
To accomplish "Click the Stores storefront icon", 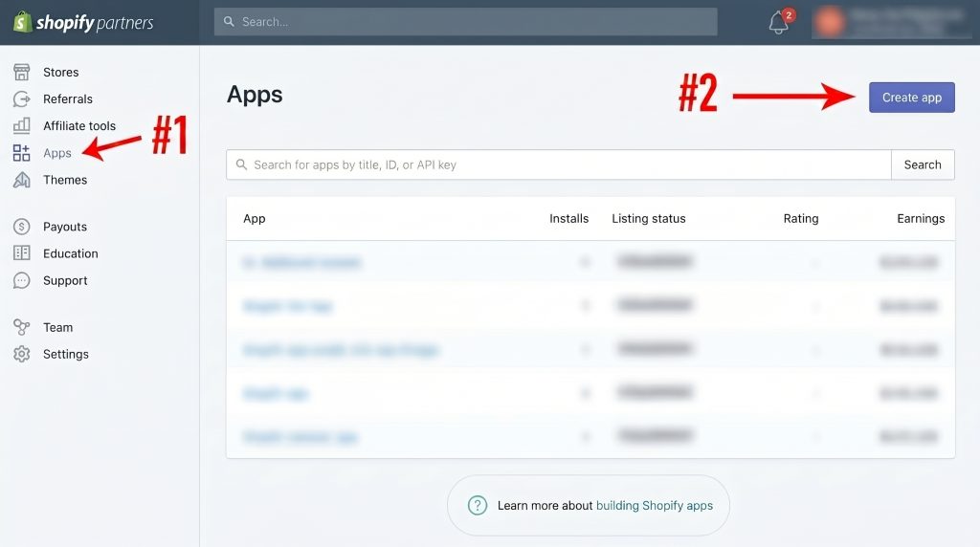I will click(x=22, y=73).
